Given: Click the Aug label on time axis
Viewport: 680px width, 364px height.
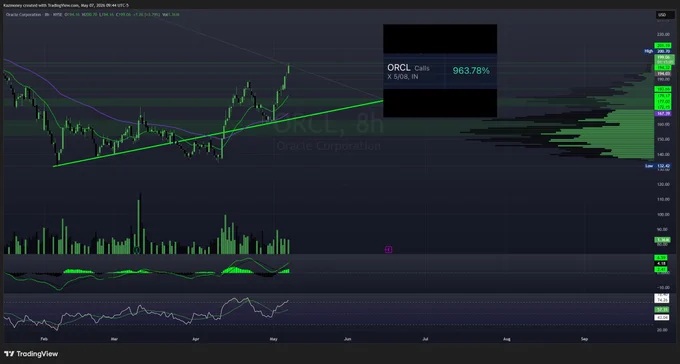Looking at the screenshot, I should [x=506, y=339].
